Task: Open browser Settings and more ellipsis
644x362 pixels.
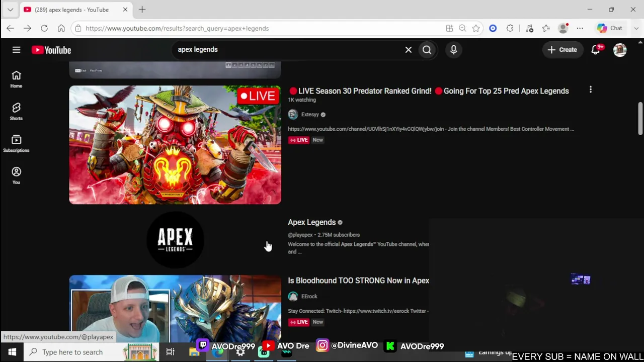Action: pos(580,29)
